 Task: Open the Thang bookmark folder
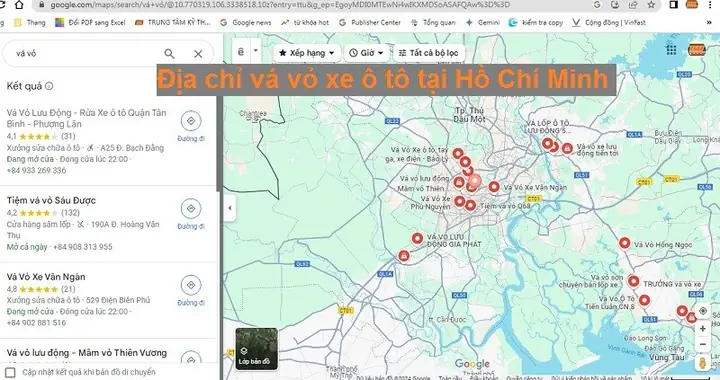(x=30, y=22)
